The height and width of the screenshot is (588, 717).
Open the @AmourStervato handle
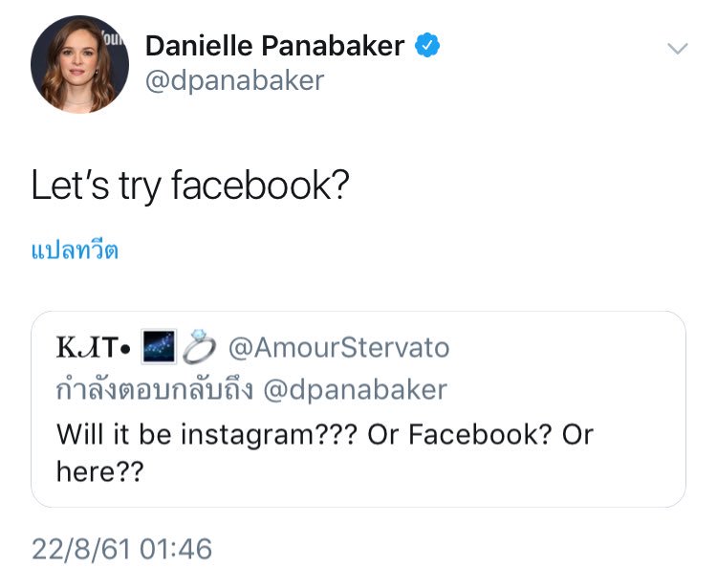click(338, 347)
